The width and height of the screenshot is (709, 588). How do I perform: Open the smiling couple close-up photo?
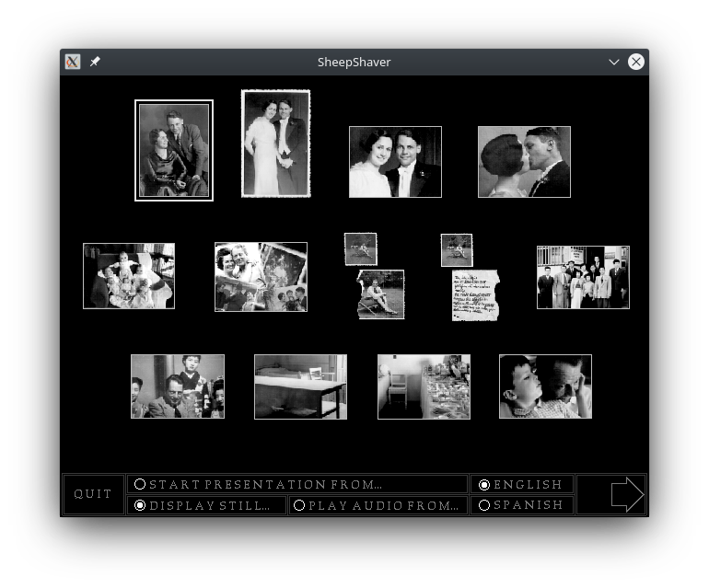(395, 162)
